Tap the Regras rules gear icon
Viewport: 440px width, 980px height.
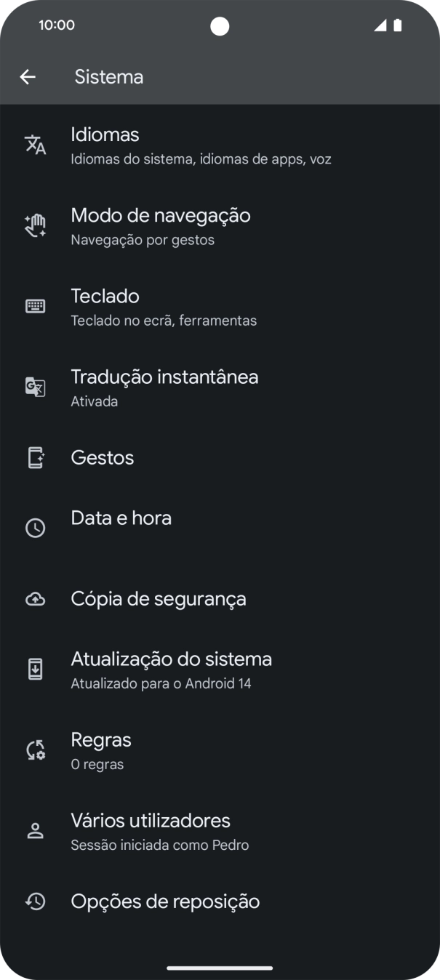[x=35, y=750]
